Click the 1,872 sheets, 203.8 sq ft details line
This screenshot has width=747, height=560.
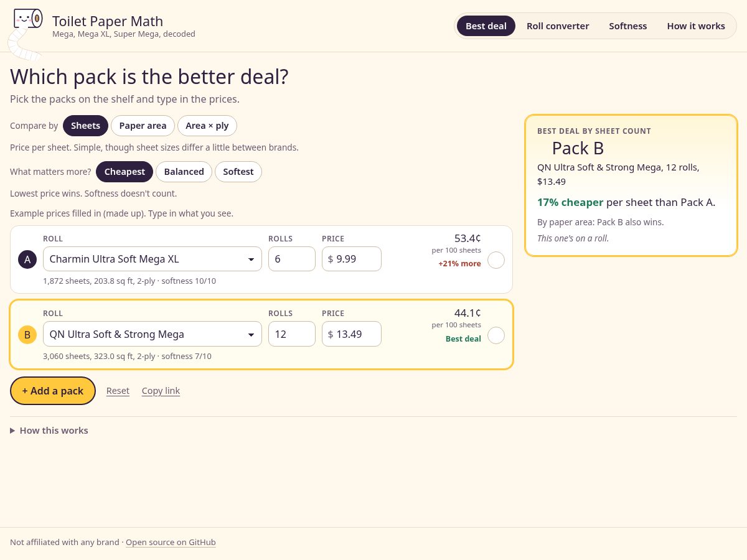[129, 281]
